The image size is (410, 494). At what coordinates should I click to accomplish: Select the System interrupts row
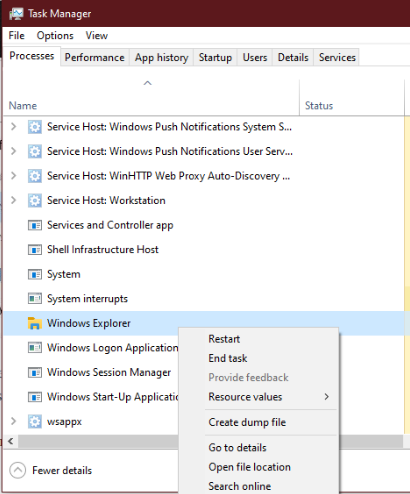coord(87,299)
